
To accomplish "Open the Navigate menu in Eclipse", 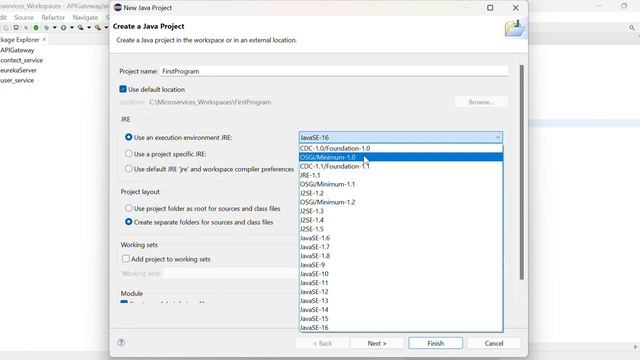I will pos(85,18).
